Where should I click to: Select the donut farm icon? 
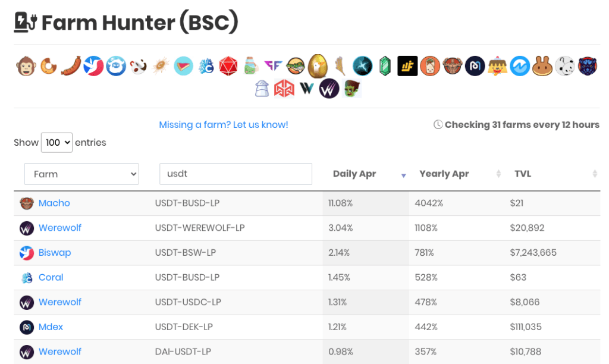click(x=49, y=66)
